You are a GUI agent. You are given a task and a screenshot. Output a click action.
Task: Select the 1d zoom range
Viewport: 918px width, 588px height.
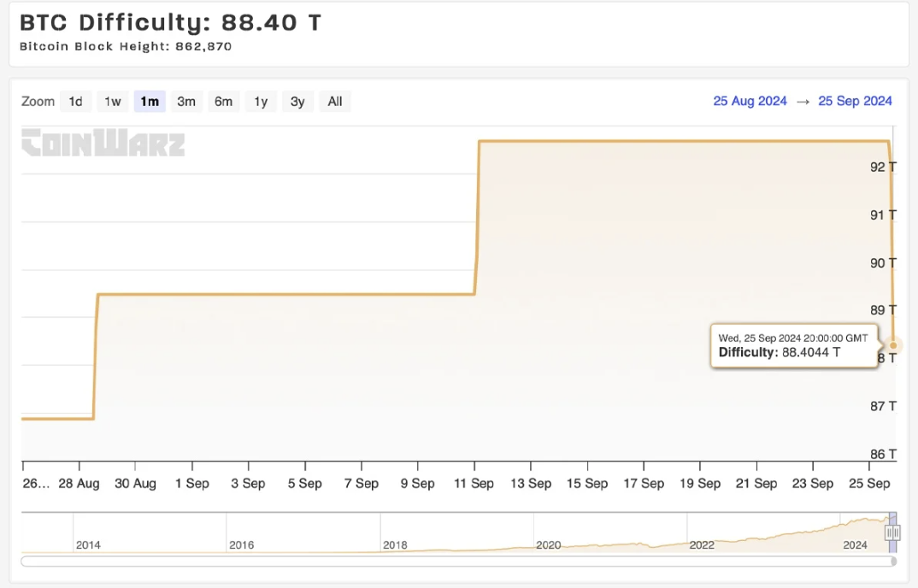coord(75,102)
